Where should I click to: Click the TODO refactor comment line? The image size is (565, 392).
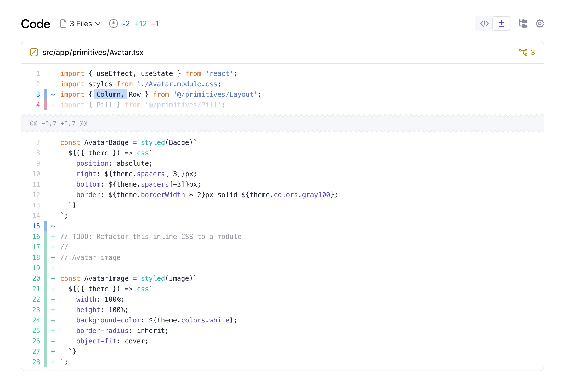(x=151, y=237)
